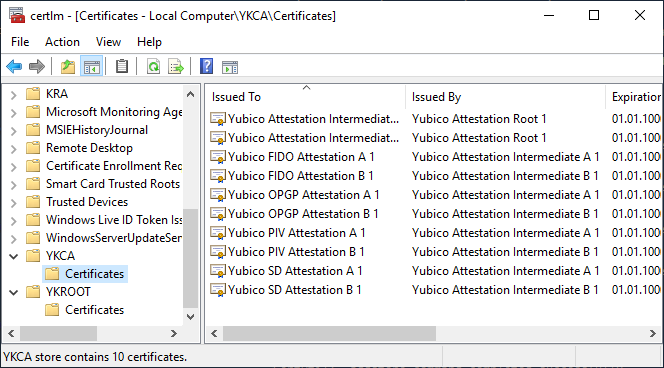
Task: Click certificate icon of Yubico OPGP Attestation B 1
Action: [x=218, y=214]
